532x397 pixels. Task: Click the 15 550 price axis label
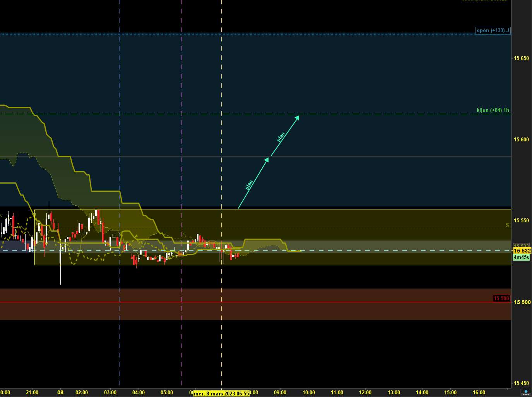(x=521, y=220)
